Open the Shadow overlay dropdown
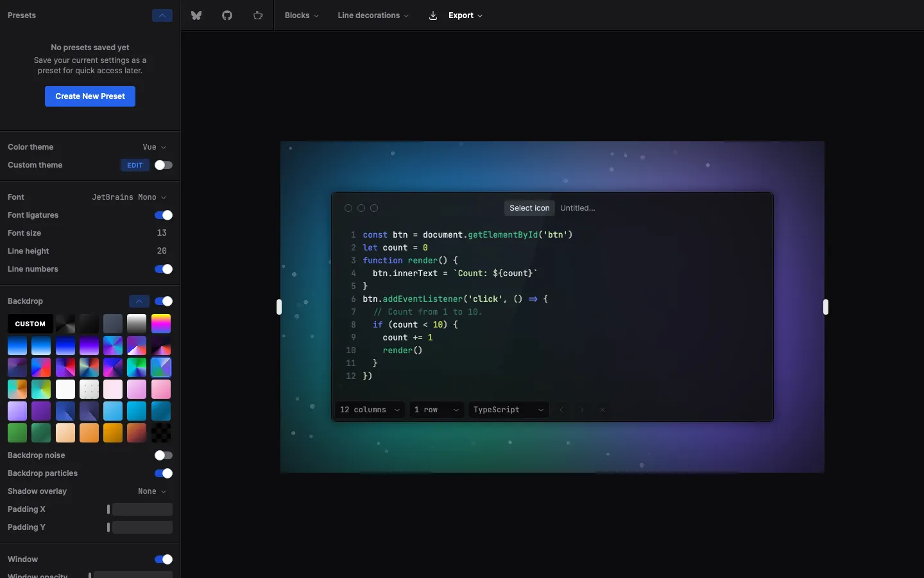Screen dimensions: 924x578 (152, 491)
